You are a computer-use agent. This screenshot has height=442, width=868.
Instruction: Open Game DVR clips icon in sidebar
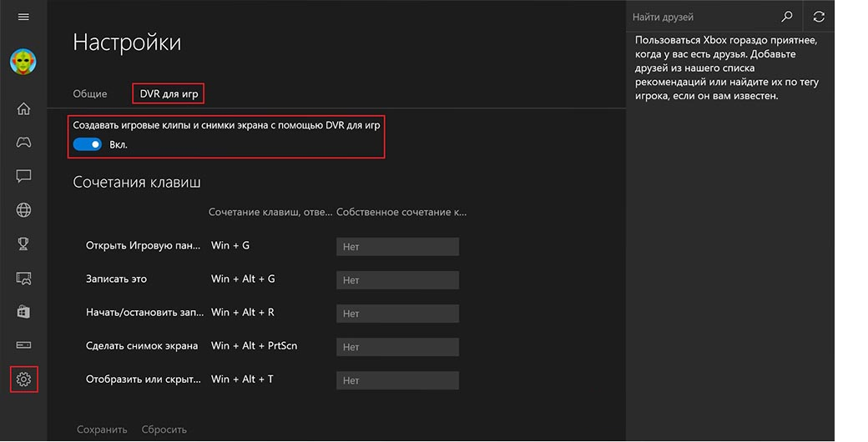click(x=23, y=278)
